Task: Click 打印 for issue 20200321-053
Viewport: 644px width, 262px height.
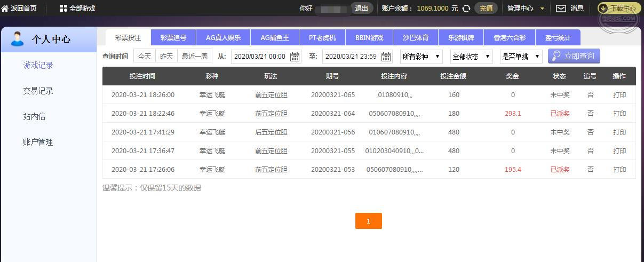Action: tap(619, 170)
